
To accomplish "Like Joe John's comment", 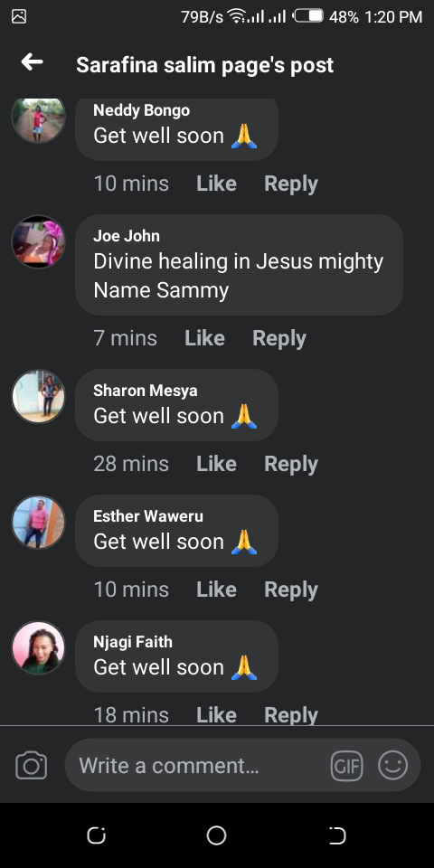I will click(205, 338).
